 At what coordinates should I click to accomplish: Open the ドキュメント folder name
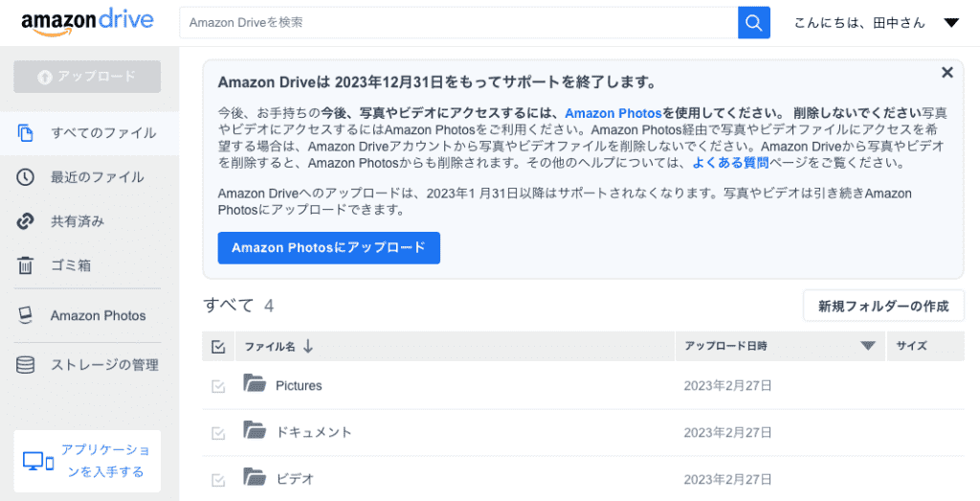[x=314, y=432]
